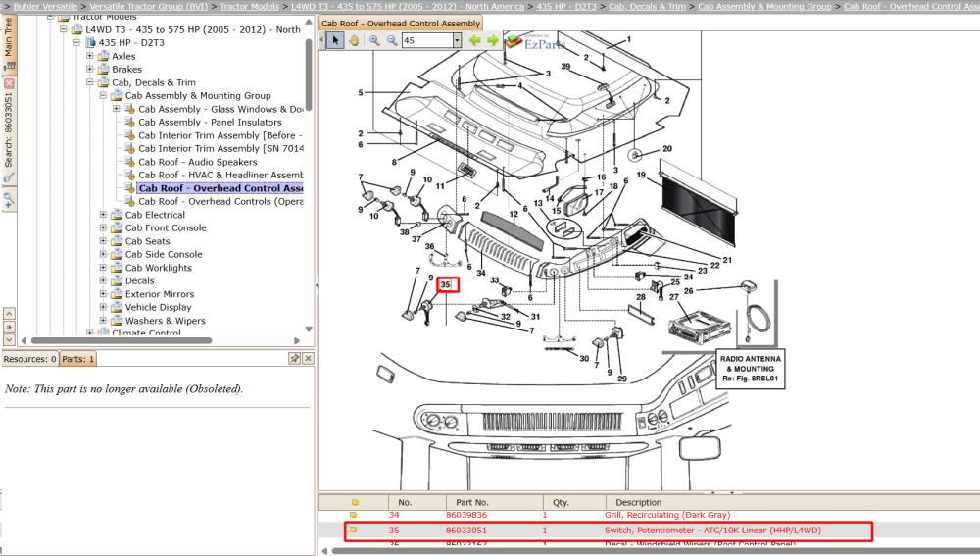Screen dimensions: 980x556
Task: Select the Cab Roof - Overhead Control Assembly diagram tab
Action: 401,24
